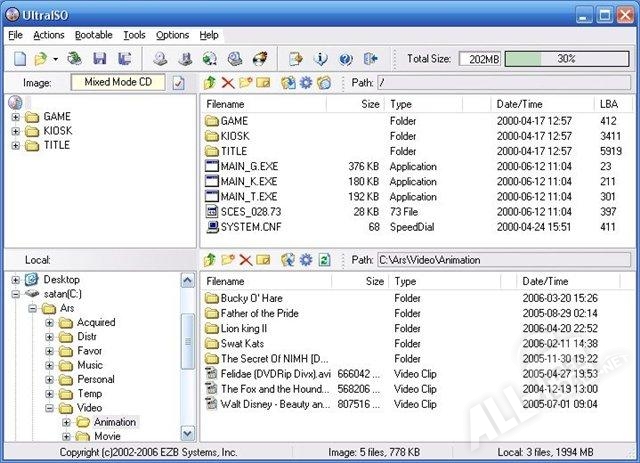Expand the Animation folder tree node

(66, 422)
